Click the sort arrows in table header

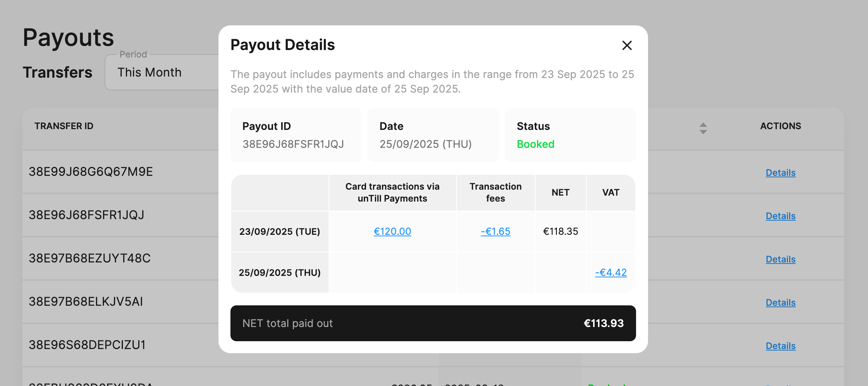coord(703,128)
